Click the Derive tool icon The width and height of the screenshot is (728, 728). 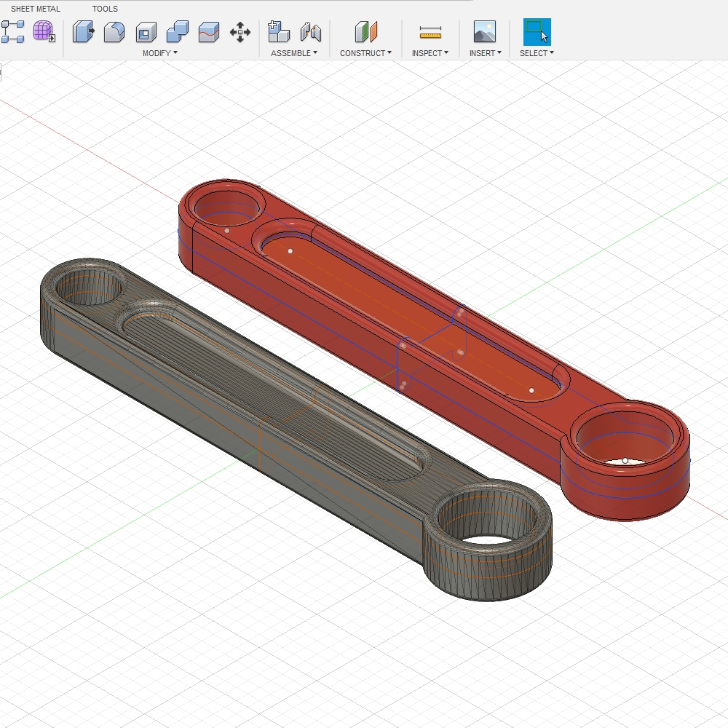pyautogui.click(x=12, y=32)
